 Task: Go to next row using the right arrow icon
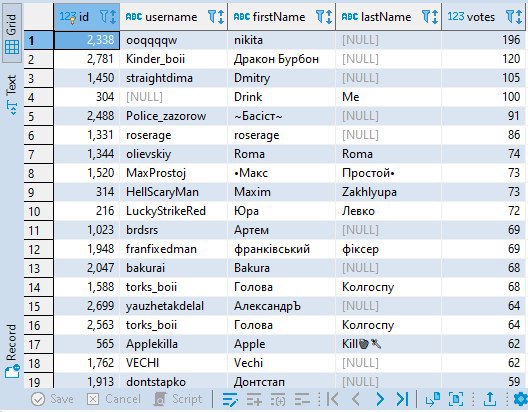pos(380,400)
